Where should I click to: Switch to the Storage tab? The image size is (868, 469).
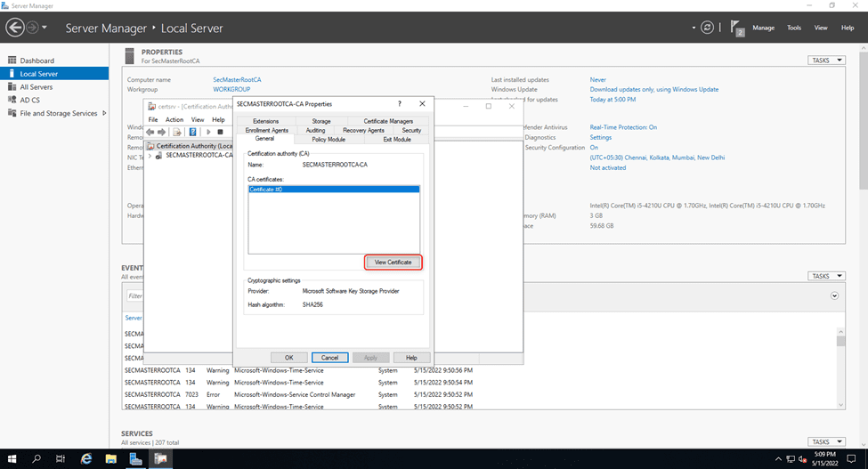tap(321, 121)
